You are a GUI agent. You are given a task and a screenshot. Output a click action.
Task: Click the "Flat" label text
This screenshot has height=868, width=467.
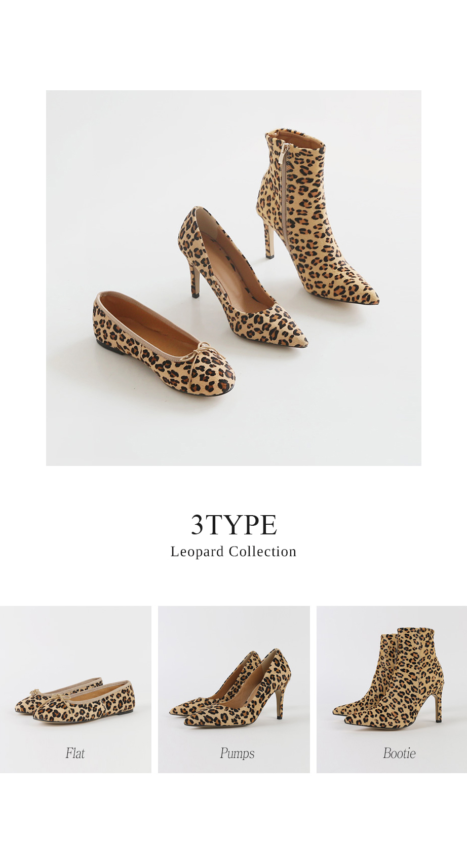pyautogui.click(x=75, y=753)
